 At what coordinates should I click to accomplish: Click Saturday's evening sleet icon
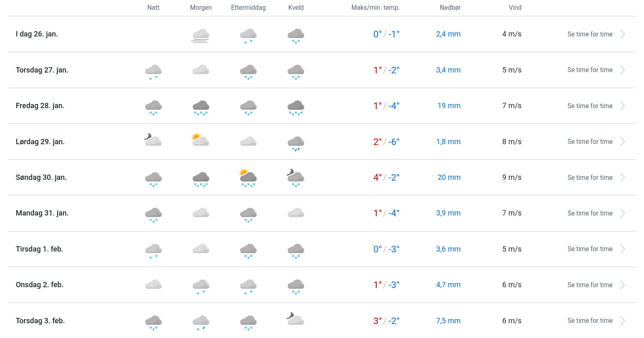tap(296, 143)
